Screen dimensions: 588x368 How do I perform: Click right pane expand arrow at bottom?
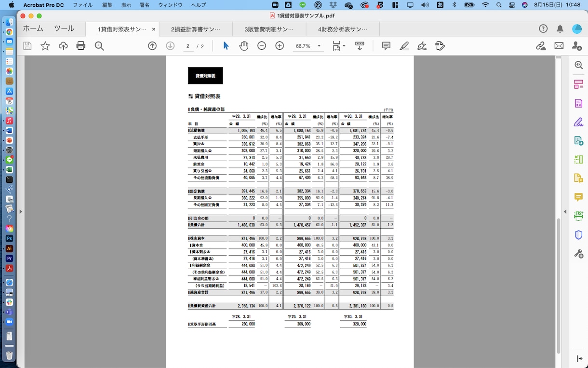[579, 359]
